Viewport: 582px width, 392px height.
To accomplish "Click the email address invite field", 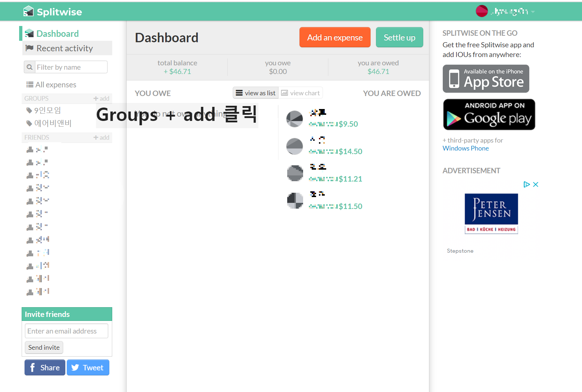I will coord(66,331).
